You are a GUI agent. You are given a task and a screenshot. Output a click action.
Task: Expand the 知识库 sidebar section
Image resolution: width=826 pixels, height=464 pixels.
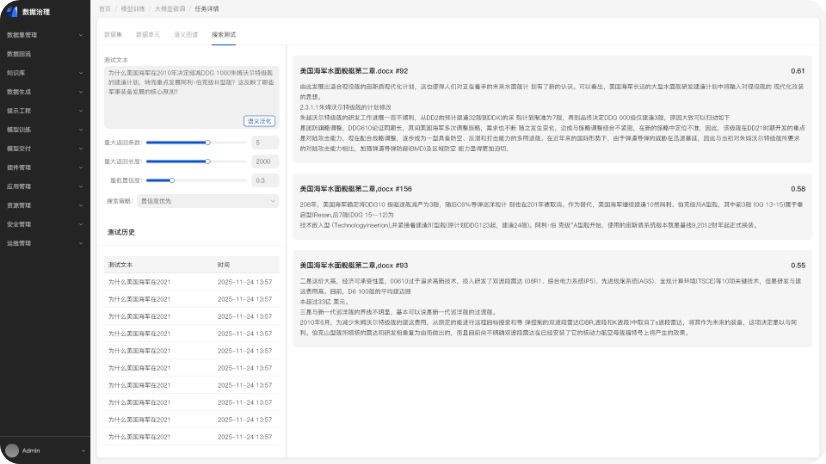click(x=44, y=72)
